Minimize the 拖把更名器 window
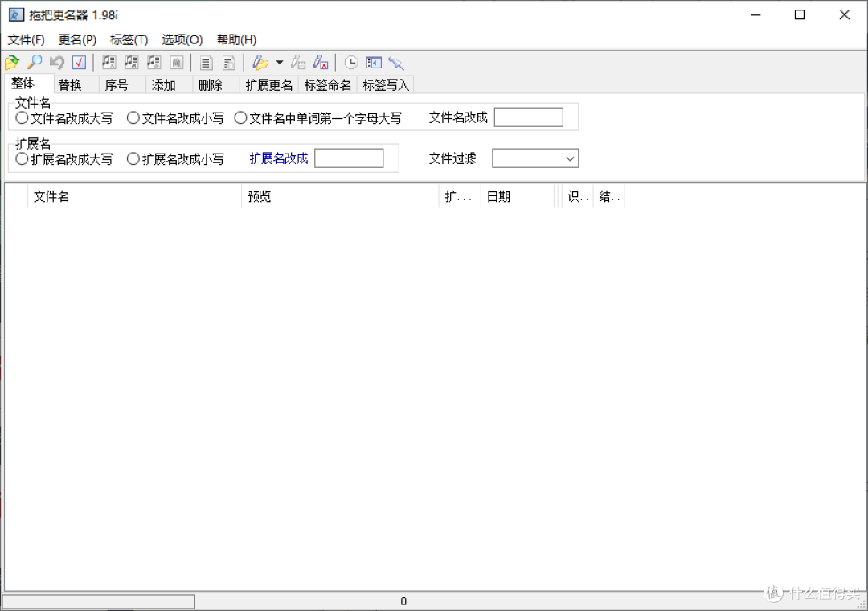868x611 pixels. click(755, 15)
